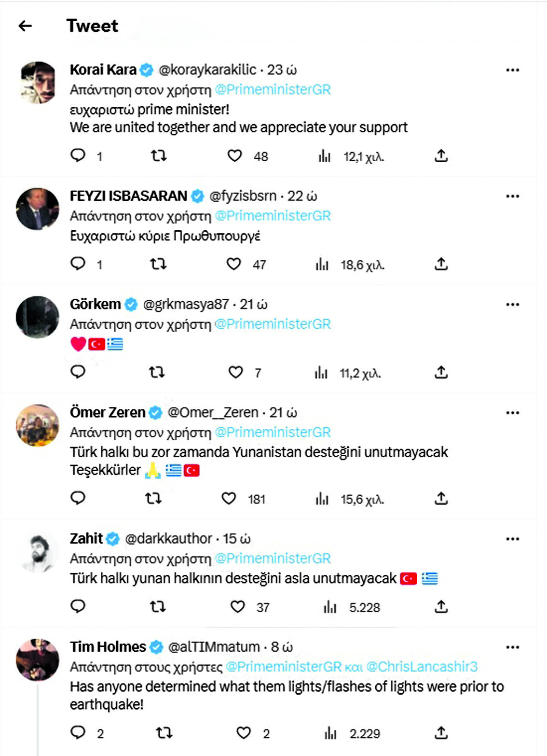Open @PrimeministerGR link in FEYZI's reply

[273, 216]
